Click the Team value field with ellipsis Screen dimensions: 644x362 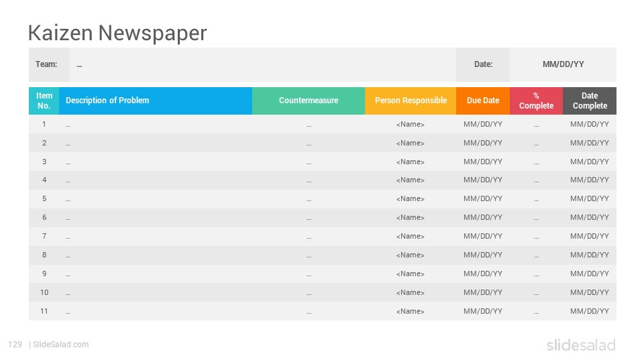(x=263, y=64)
